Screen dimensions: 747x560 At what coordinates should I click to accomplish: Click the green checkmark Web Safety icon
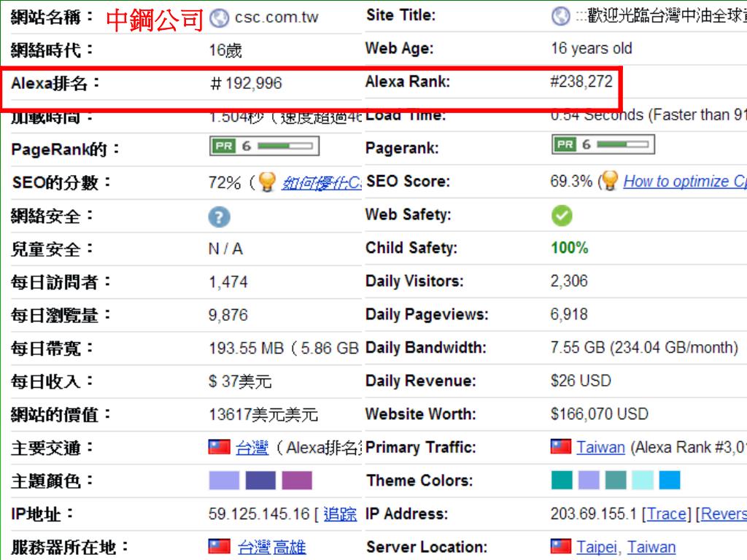[562, 215]
